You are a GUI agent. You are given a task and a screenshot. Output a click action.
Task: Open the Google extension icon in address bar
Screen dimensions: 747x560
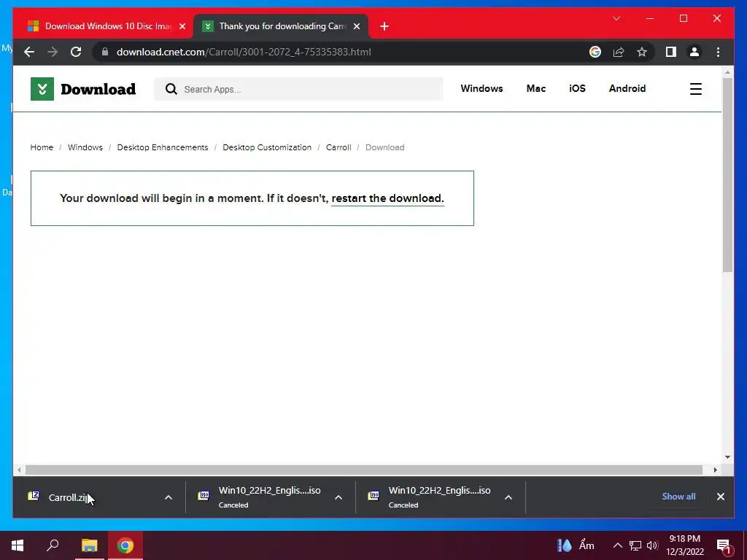(x=595, y=52)
